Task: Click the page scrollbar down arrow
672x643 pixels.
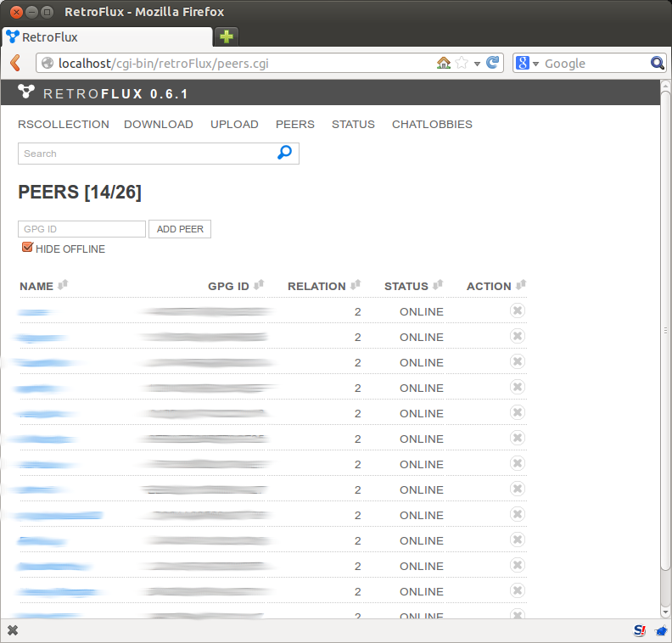Action: coord(665,612)
